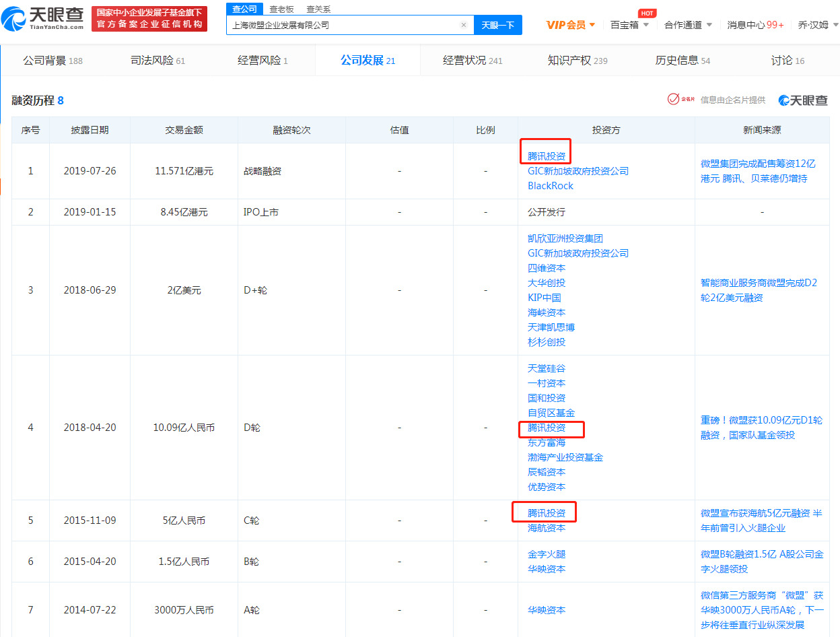This screenshot has height=637, width=840.
Task: Open 金字火腿 investor link
Action: tap(547, 554)
